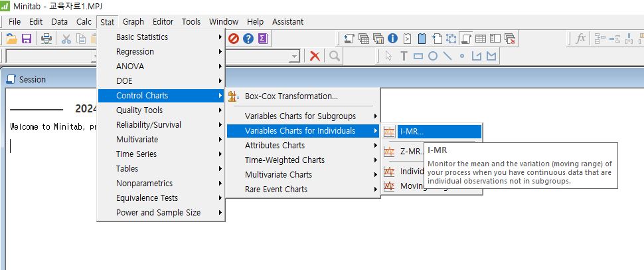Click the Close All Graphs icon
Viewport: 644px width, 270px height.
[510, 39]
